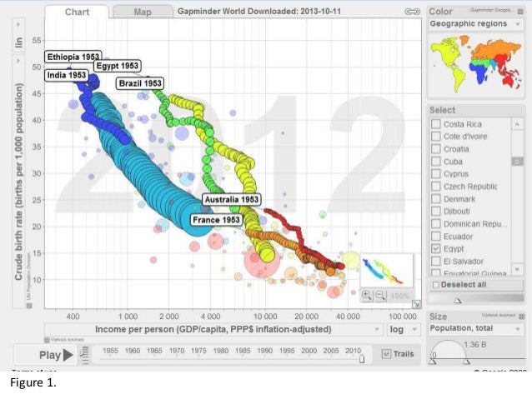Check the Denmark checkbox
Screen dimensions: 532x399
coord(435,198)
